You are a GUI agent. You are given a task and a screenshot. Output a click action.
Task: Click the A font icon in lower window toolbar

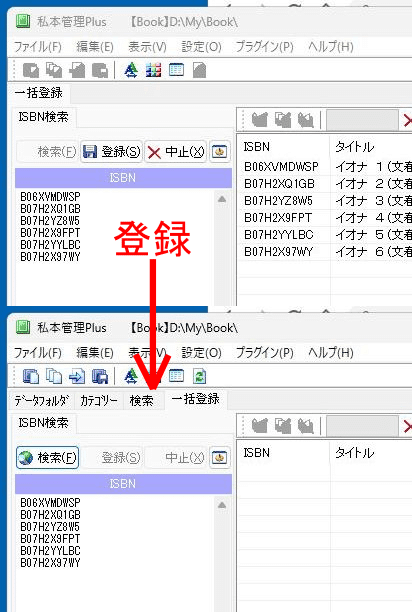pyautogui.click(x=131, y=376)
